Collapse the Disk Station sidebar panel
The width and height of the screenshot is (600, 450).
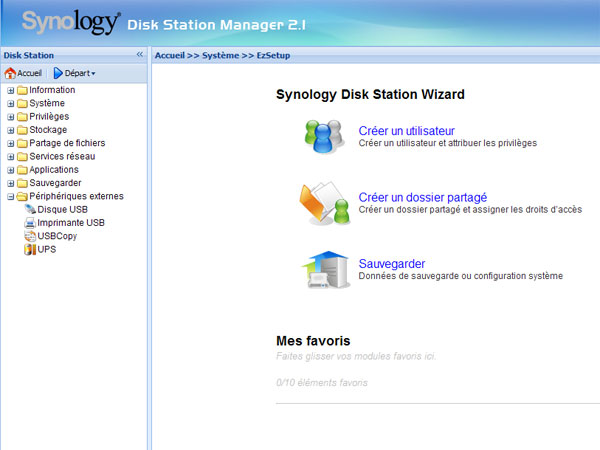coord(140,55)
